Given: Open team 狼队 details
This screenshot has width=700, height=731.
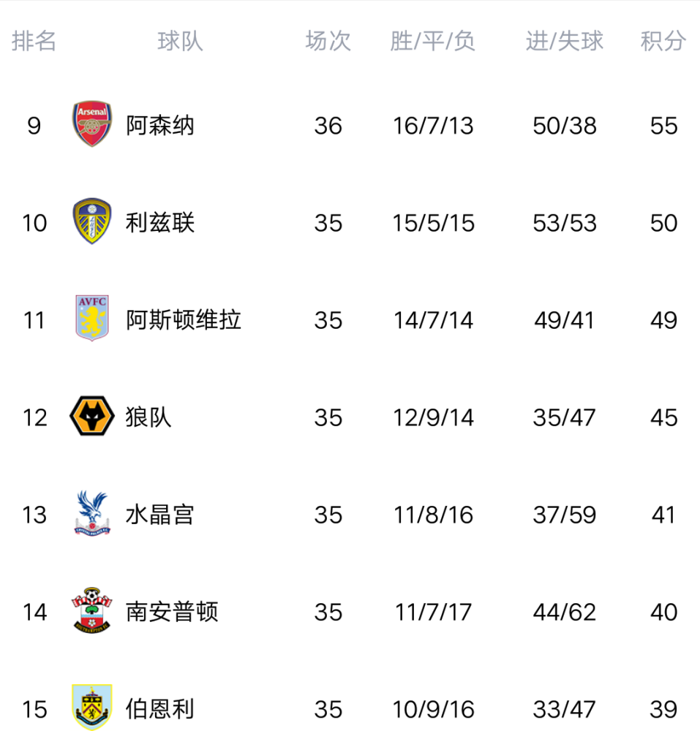Looking at the screenshot, I should click(x=148, y=417).
